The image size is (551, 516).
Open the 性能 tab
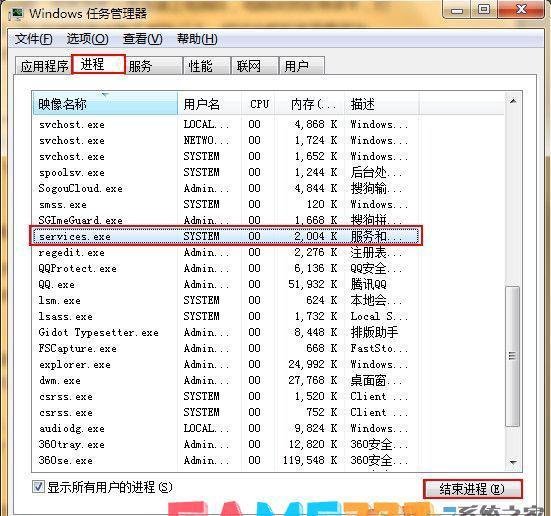207,66
